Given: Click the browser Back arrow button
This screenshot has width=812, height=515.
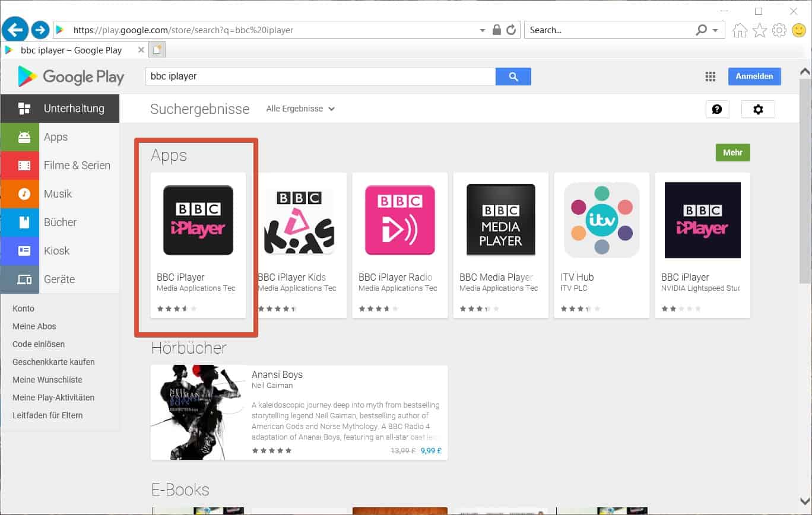Looking at the screenshot, I should pyautogui.click(x=16, y=28).
